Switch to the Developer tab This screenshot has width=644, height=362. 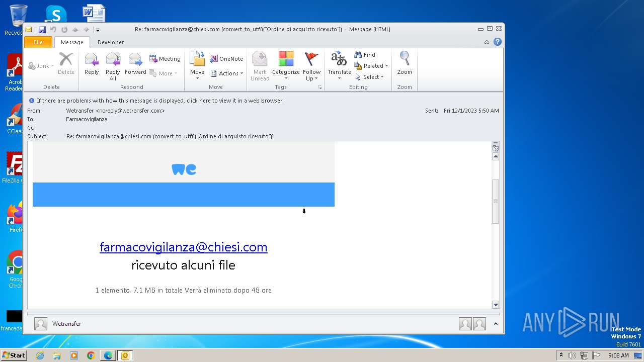[111, 42]
